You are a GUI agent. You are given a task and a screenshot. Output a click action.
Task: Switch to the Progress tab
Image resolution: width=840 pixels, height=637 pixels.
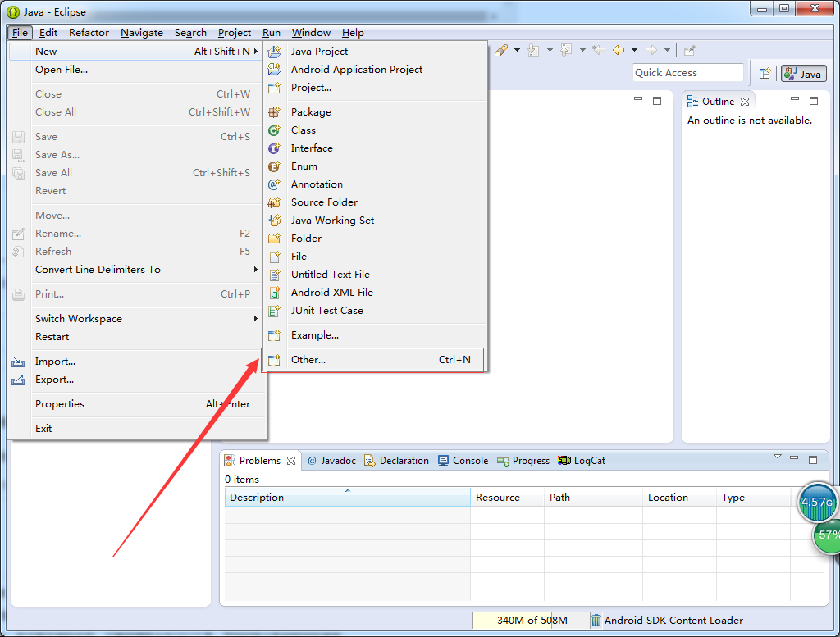point(523,461)
